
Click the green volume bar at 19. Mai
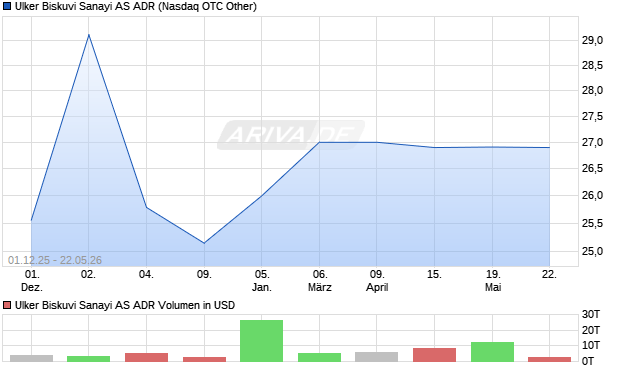[492, 352]
